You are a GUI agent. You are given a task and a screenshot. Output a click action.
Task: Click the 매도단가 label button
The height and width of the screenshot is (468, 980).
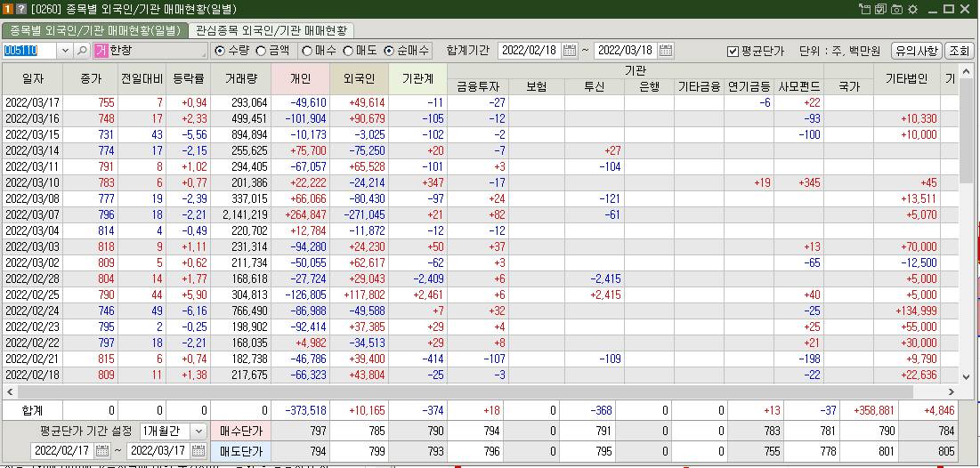pos(240,450)
